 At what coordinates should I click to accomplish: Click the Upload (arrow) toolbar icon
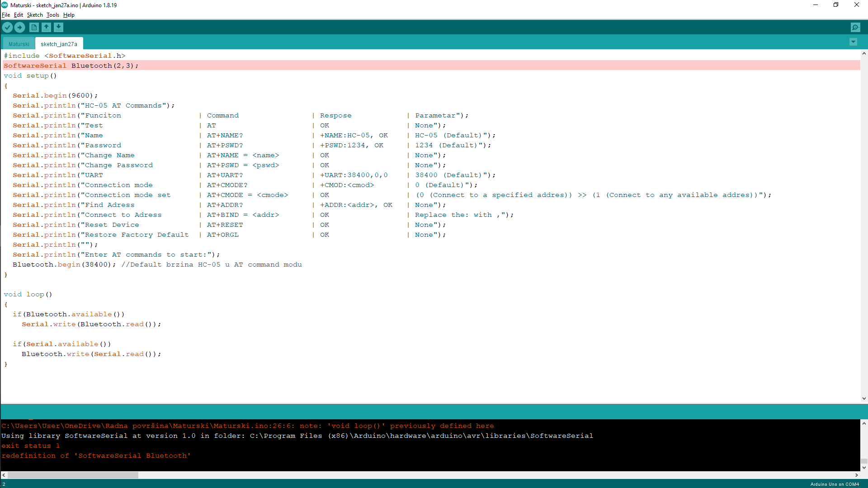pos(19,27)
